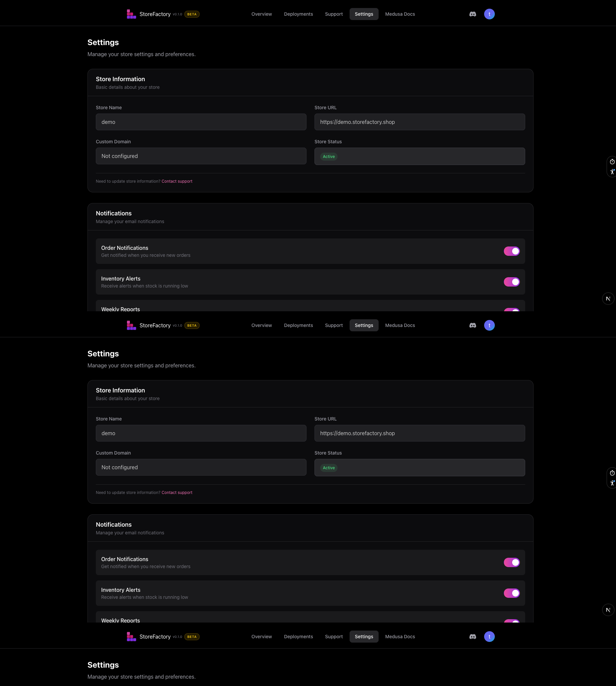
Task: Click the Discord icon in the navbar
Action: (472, 14)
